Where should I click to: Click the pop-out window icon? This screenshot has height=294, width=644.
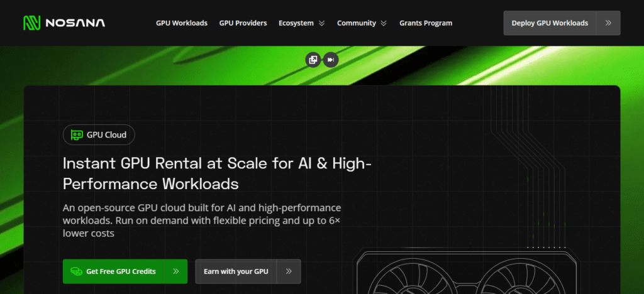313,60
